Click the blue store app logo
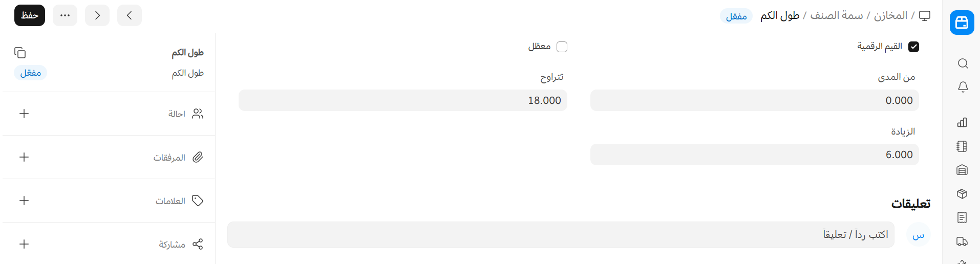Viewport: 980px width, 264px height. [x=962, y=23]
